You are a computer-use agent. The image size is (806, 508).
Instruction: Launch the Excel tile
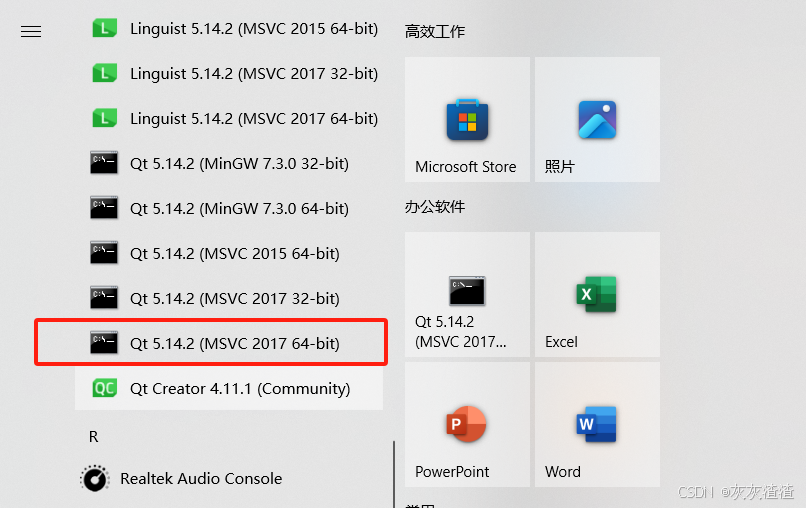[597, 295]
